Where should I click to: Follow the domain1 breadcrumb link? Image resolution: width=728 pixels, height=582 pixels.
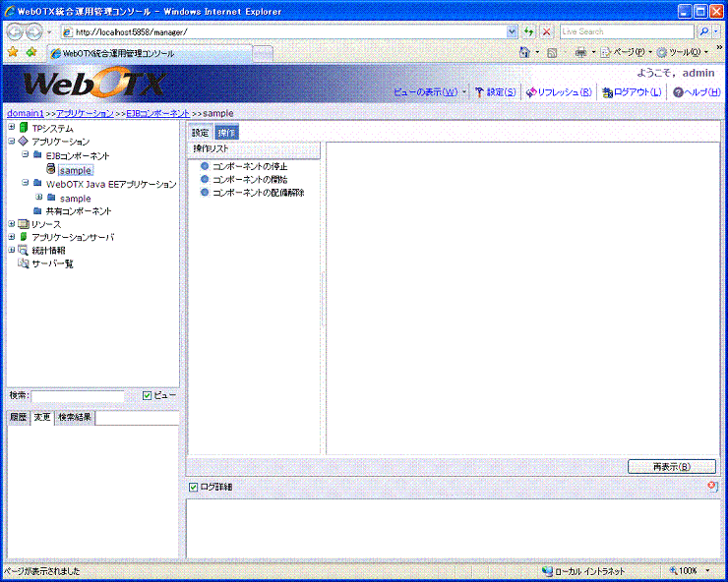[25, 114]
